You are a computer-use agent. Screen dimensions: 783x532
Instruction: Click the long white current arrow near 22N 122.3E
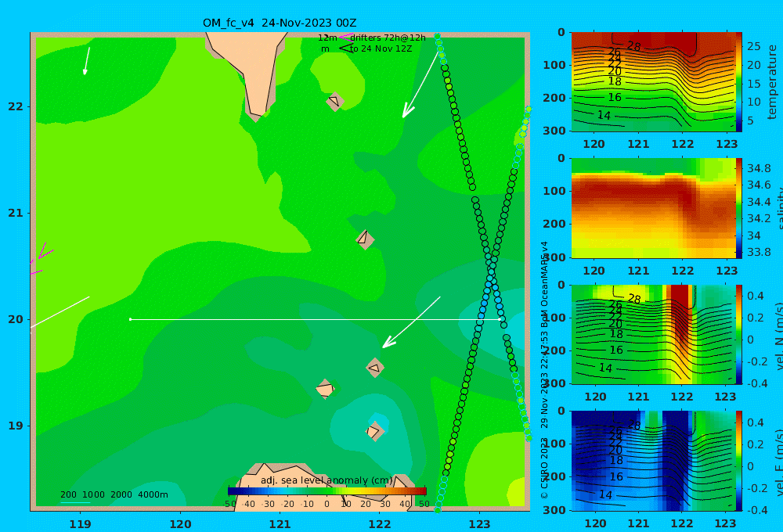coord(420,84)
